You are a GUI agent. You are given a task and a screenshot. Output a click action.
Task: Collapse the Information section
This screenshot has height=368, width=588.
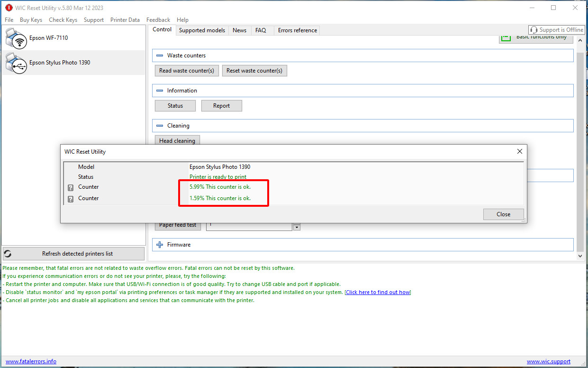click(x=160, y=91)
